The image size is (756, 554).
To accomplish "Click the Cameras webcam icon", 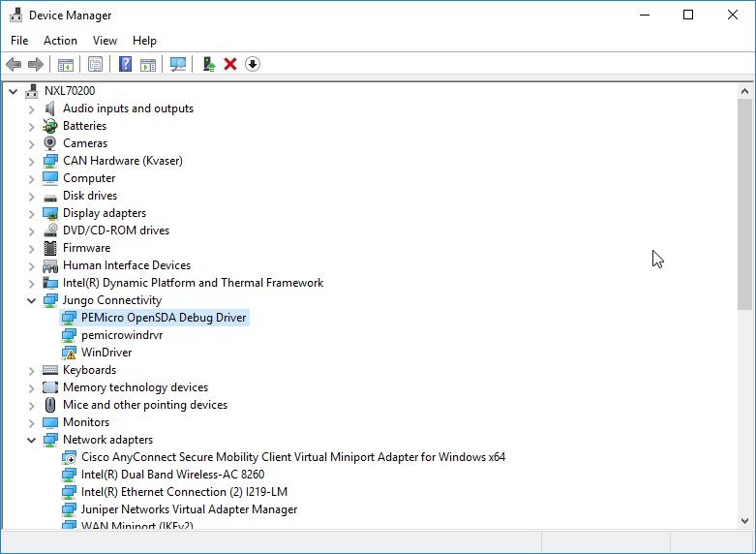I will [50, 143].
